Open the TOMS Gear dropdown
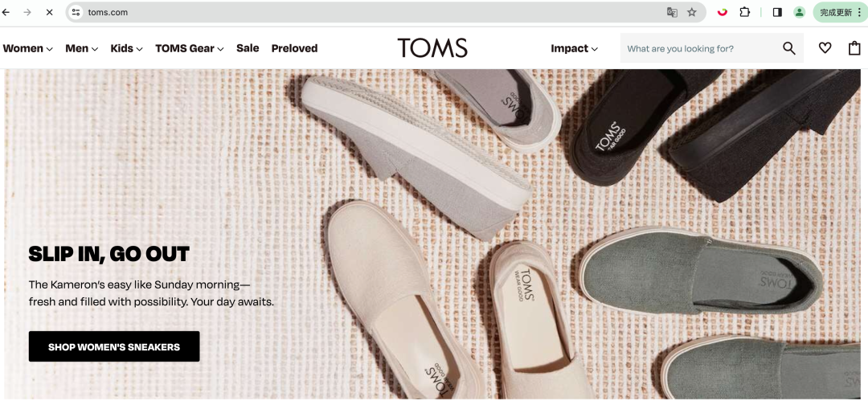Viewport: 868px width, 401px height. [190, 49]
